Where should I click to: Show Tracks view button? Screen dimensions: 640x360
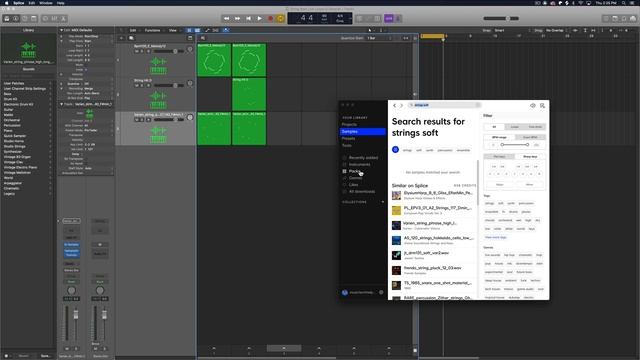[198, 30]
